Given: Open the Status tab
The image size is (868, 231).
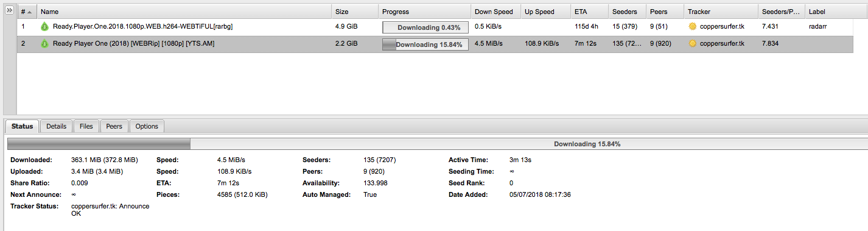Looking at the screenshot, I should pyautogui.click(x=23, y=126).
